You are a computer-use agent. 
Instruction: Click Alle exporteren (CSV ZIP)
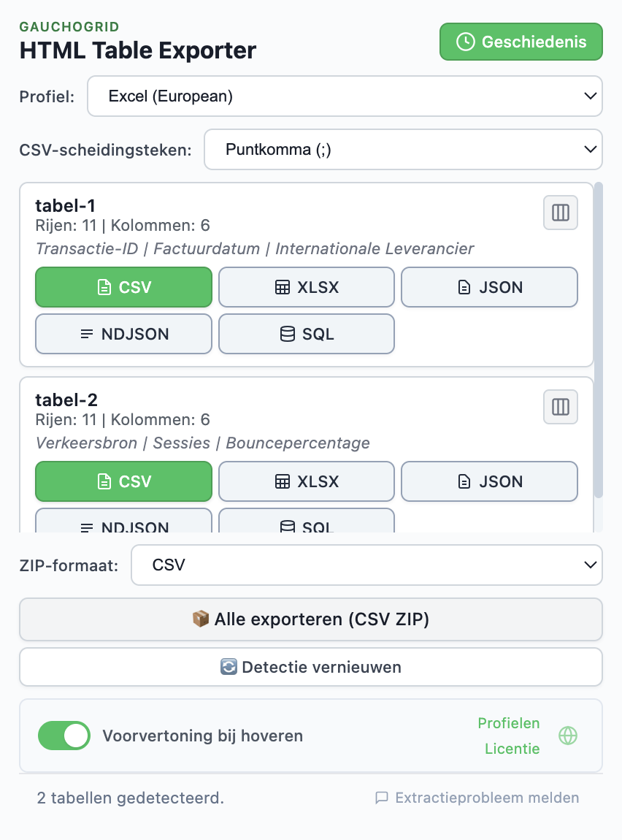tap(311, 619)
